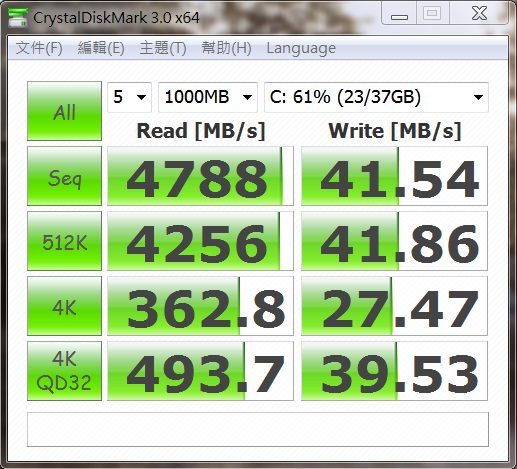
Task: Run all benchmarks with All button
Action: [x=64, y=111]
